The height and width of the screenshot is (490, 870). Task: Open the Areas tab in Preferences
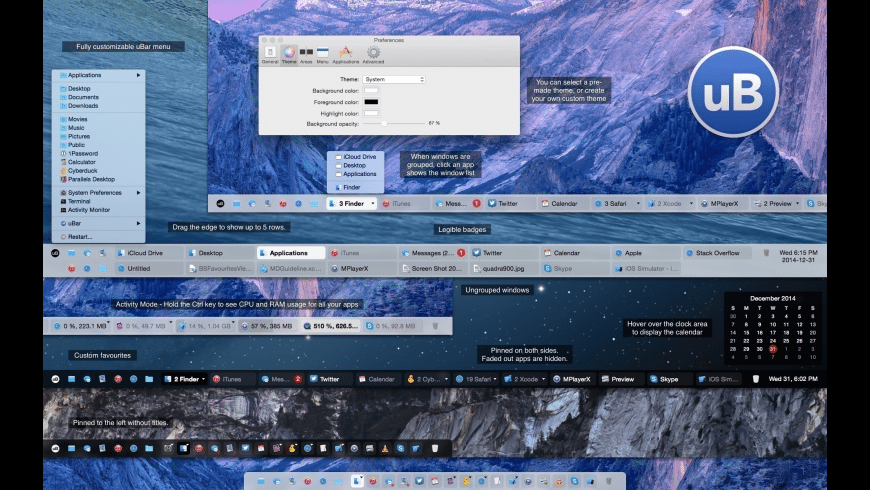[306, 55]
